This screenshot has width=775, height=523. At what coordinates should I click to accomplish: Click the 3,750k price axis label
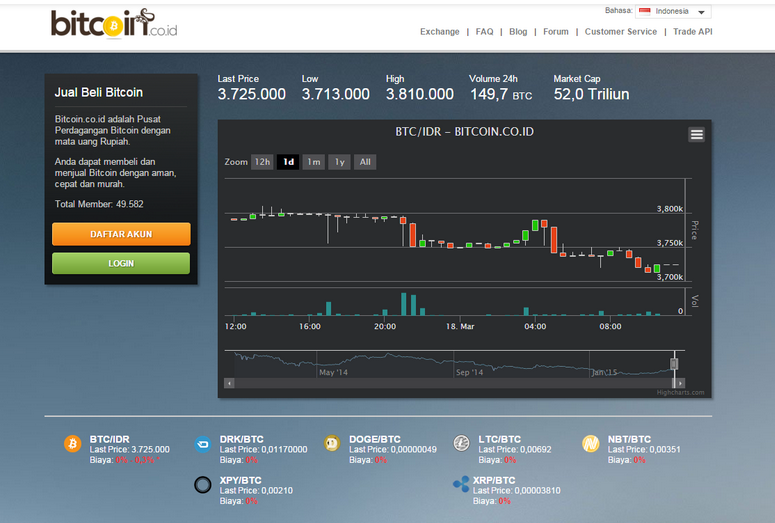coord(670,243)
